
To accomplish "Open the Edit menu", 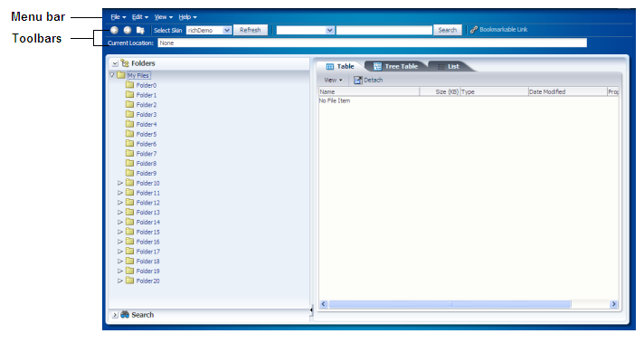I will (x=140, y=17).
